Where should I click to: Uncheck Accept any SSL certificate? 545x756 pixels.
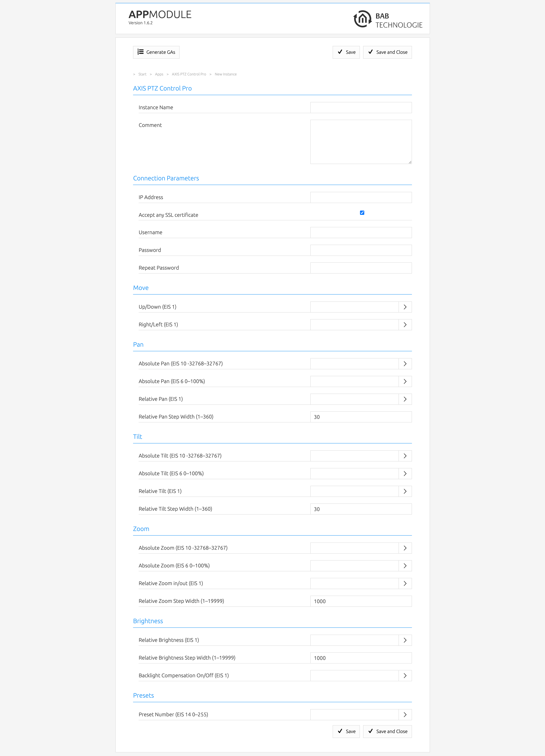pos(362,213)
